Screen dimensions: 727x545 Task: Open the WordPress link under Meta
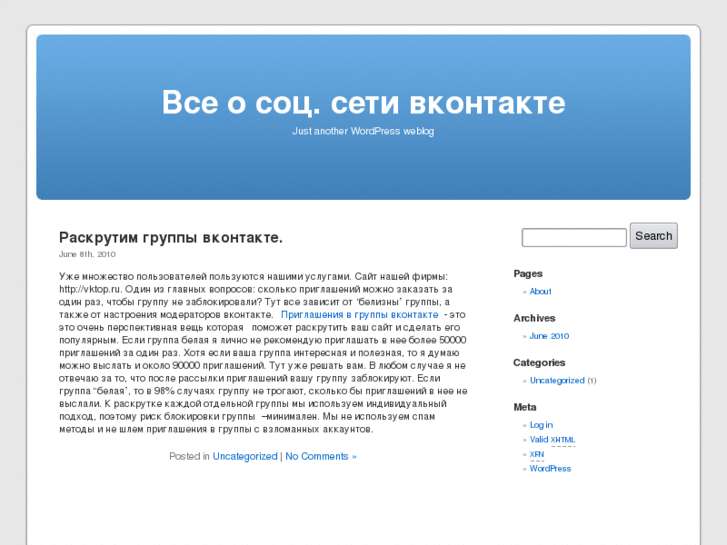pos(550,468)
